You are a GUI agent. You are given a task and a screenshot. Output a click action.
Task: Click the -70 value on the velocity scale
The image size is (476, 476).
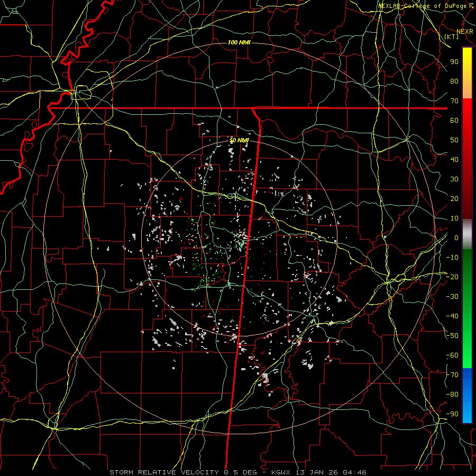tap(452, 375)
